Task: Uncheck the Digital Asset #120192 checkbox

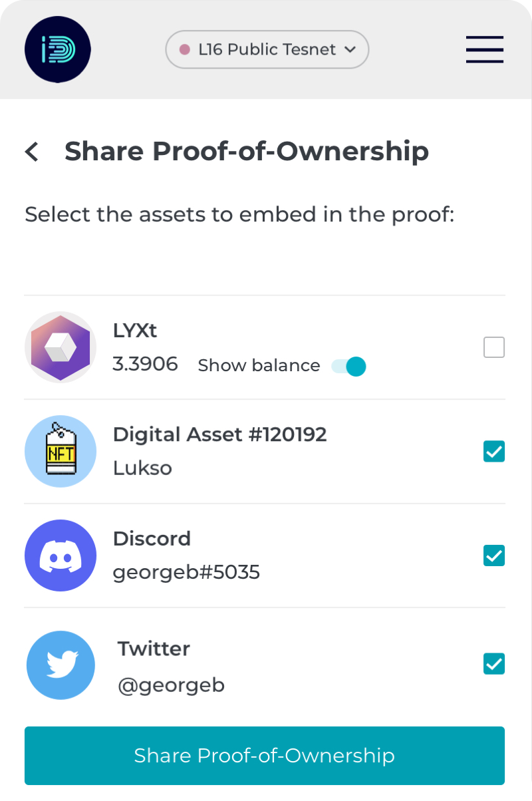Action: pyautogui.click(x=494, y=452)
